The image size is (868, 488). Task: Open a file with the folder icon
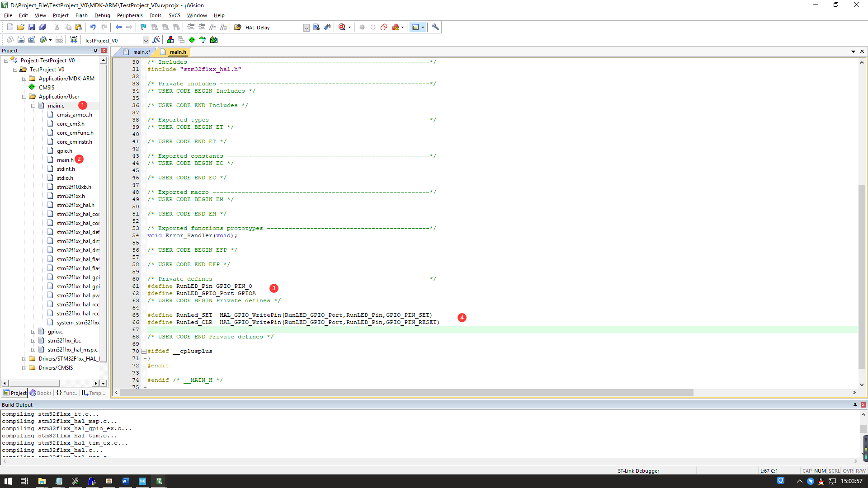pos(21,27)
